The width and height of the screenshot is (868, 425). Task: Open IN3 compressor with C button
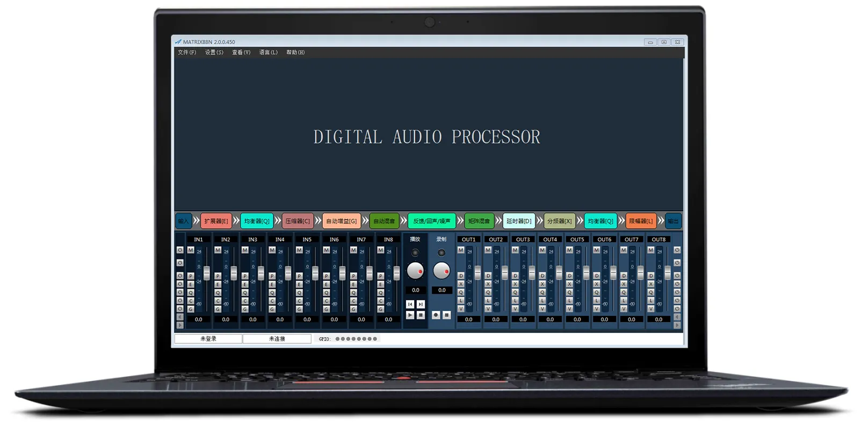click(x=245, y=301)
